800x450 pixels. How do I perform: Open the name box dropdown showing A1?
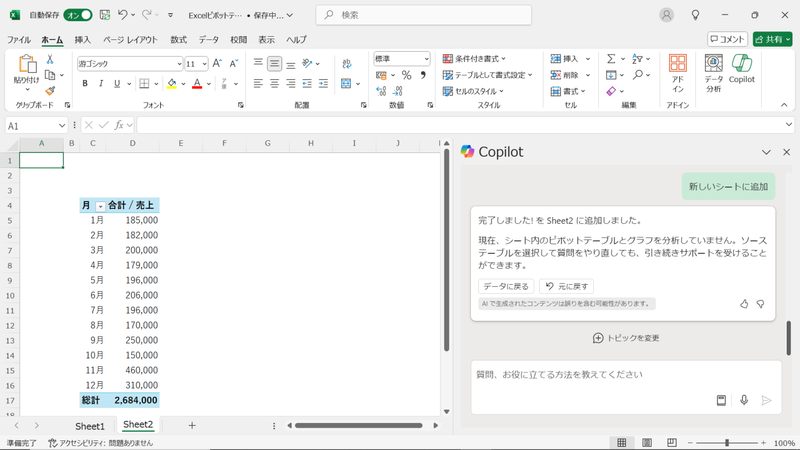(62, 126)
